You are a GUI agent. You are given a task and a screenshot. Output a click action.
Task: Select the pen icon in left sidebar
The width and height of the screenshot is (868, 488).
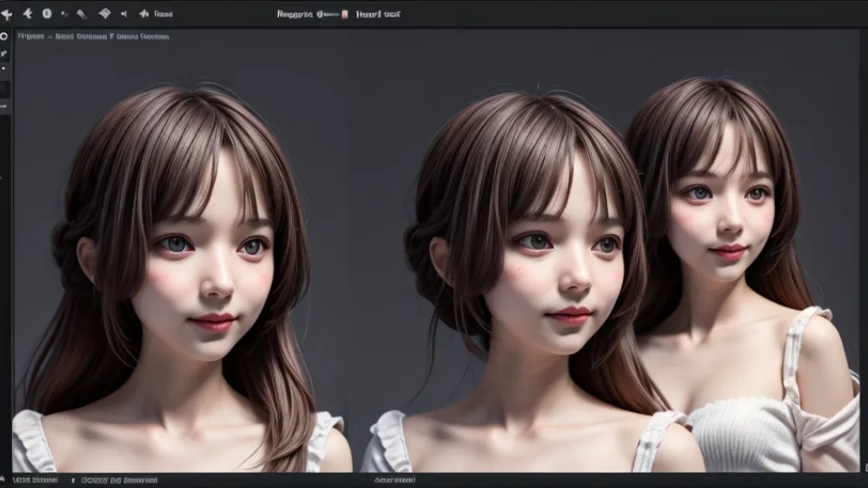(x=4, y=53)
